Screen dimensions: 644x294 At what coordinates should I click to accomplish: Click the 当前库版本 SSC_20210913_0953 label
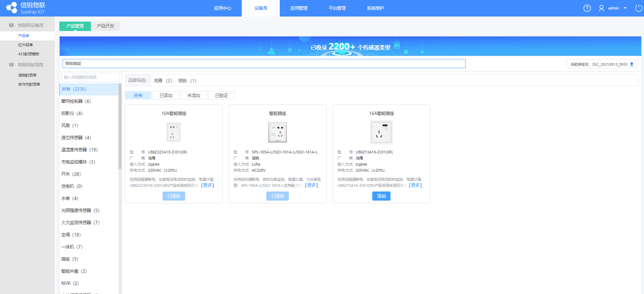[599, 64]
